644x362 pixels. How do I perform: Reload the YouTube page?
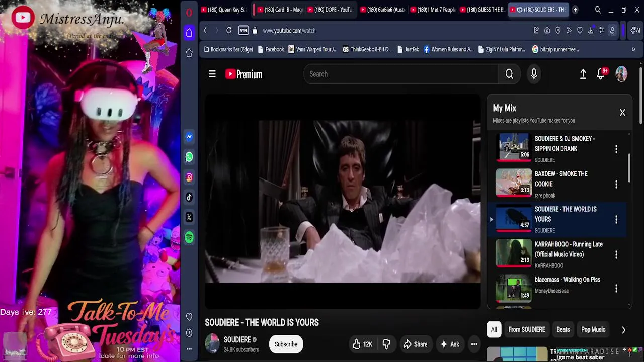(229, 31)
